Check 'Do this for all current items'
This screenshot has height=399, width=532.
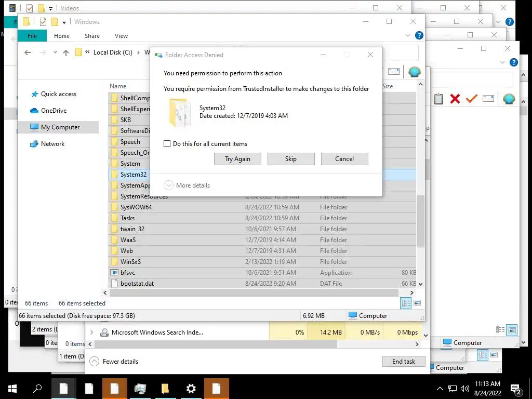(x=167, y=143)
